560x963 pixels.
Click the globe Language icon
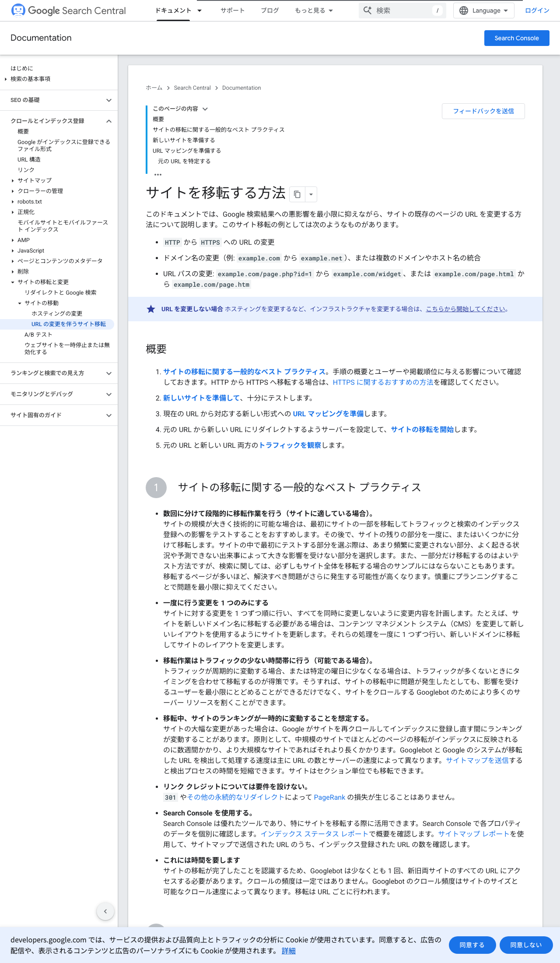(x=464, y=11)
